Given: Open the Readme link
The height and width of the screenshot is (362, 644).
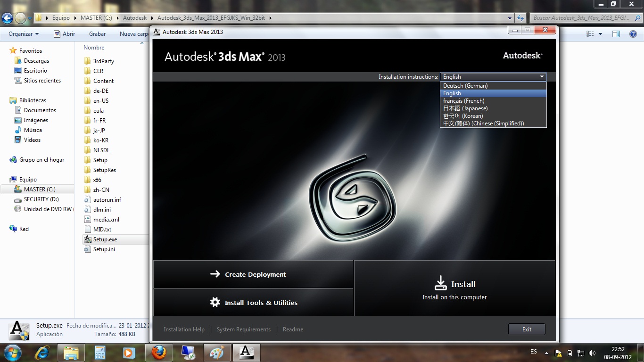Looking at the screenshot, I should [293, 329].
